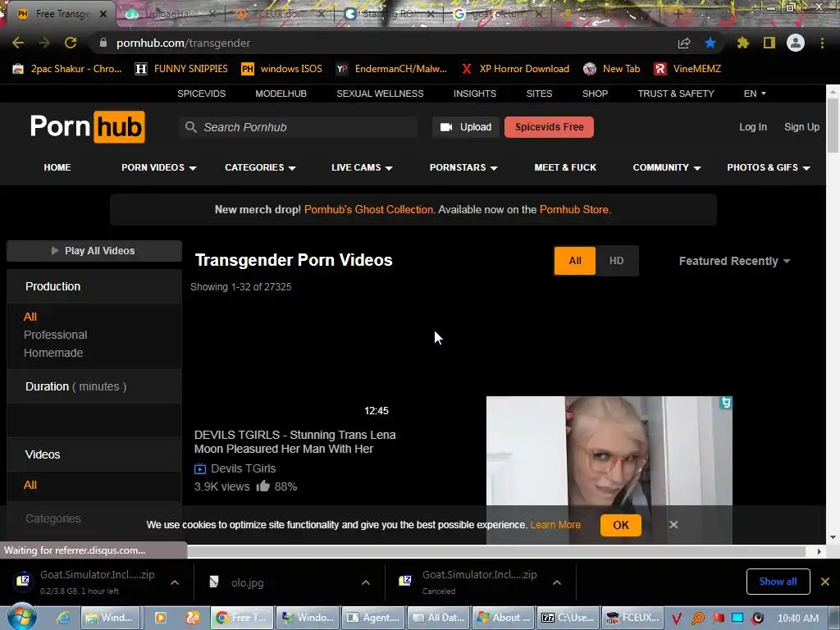Viewport: 840px width, 630px height.
Task: Open the 2pac Shakur bookmark
Action: tap(67, 69)
